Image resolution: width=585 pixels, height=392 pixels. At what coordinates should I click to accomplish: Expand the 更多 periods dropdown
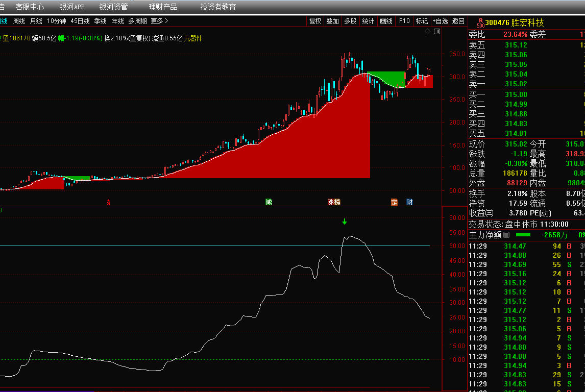tap(160, 21)
